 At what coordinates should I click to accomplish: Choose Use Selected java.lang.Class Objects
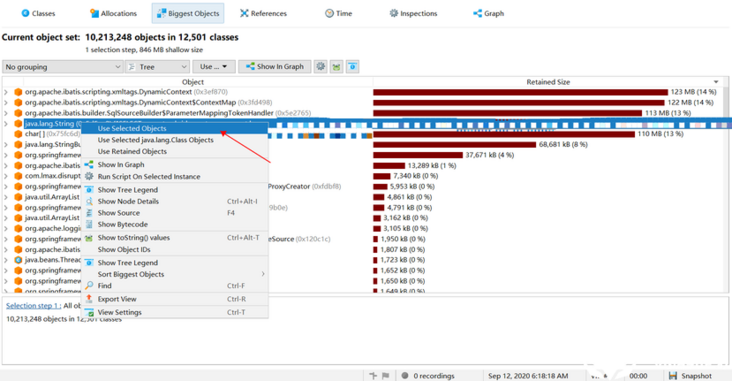click(175, 140)
